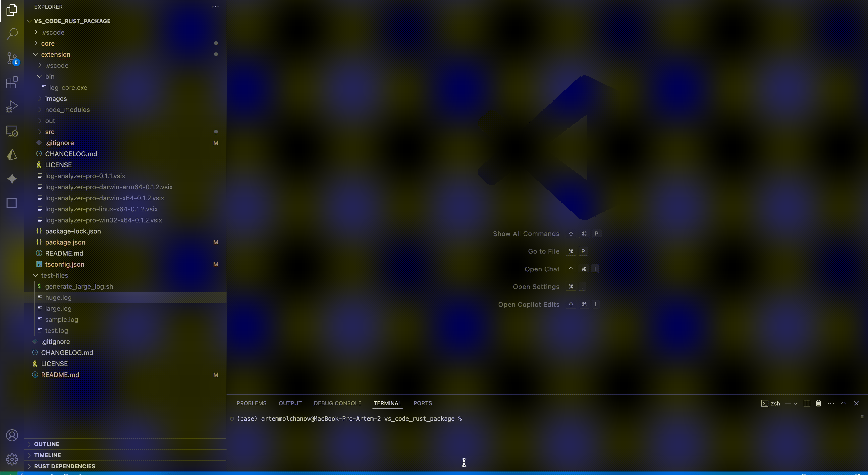Click the Kill Terminal trash icon
This screenshot has width=868, height=475.
point(819,403)
